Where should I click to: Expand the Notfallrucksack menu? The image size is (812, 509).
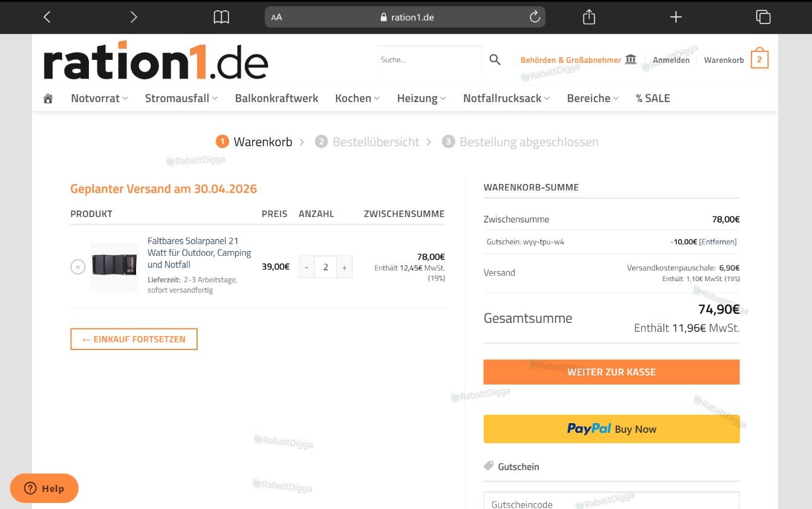(x=507, y=99)
